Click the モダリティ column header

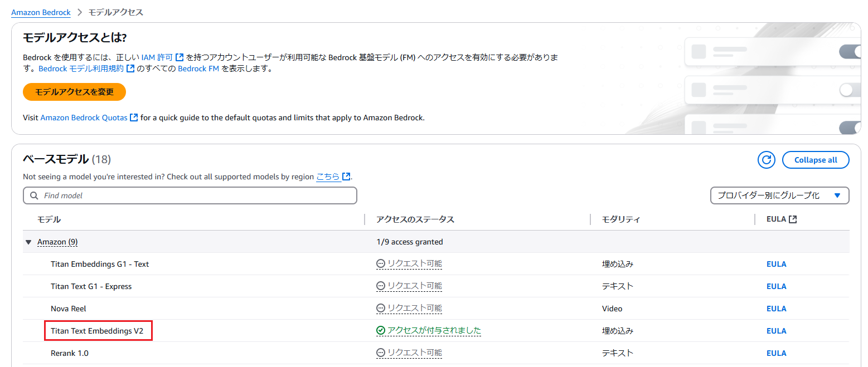pyautogui.click(x=621, y=219)
